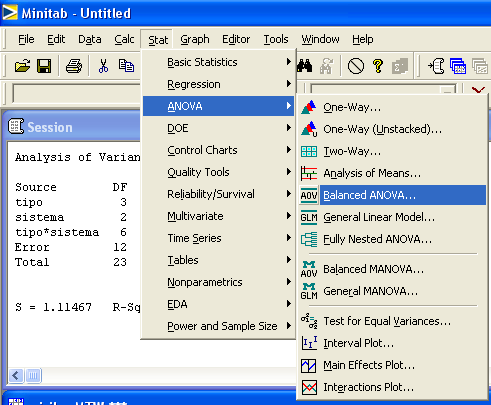Click the Find binoculars icon
491x405 pixels.
305,66
